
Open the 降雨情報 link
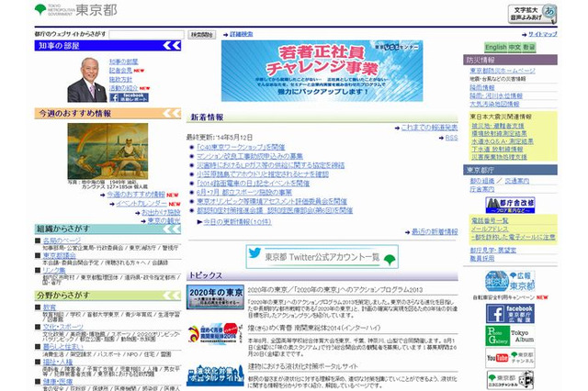click(481, 87)
